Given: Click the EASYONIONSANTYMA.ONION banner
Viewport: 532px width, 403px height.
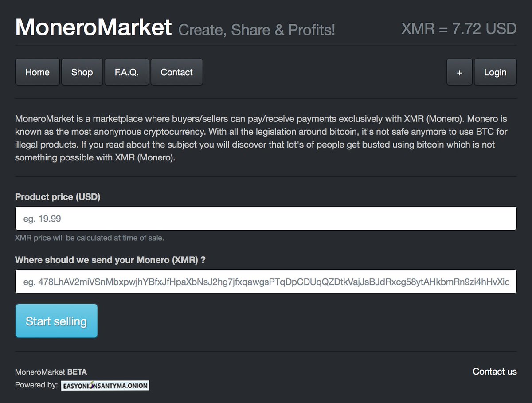Looking at the screenshot, I should (105, 385).
